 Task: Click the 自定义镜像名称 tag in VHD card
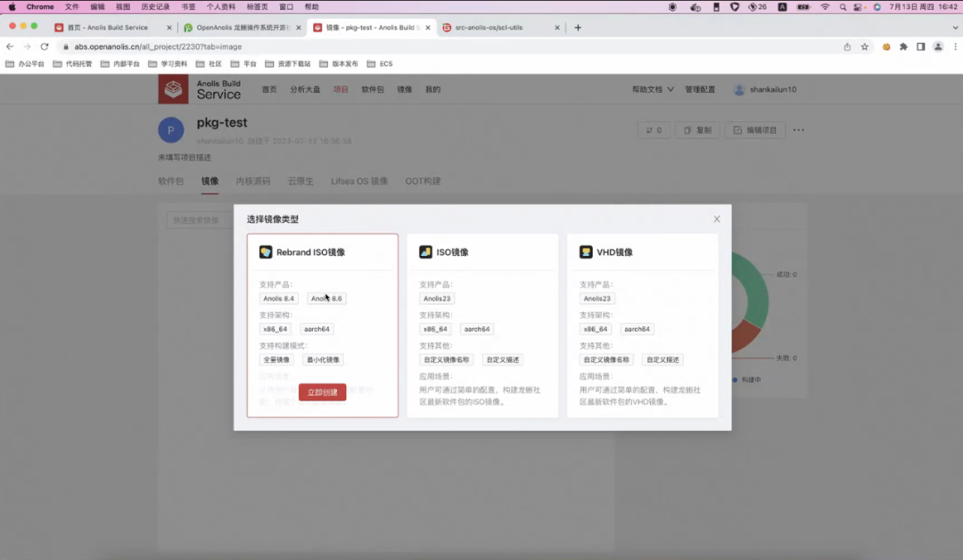(607, 360)
